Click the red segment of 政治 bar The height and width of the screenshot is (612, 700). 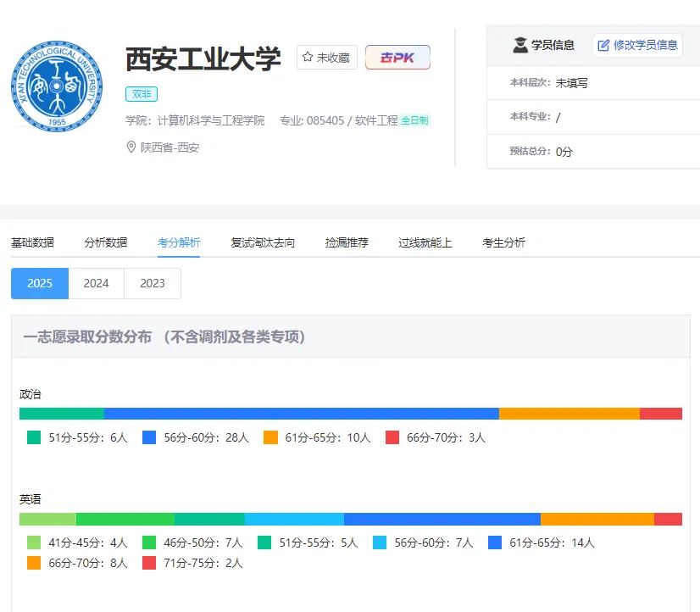[661, 414]
